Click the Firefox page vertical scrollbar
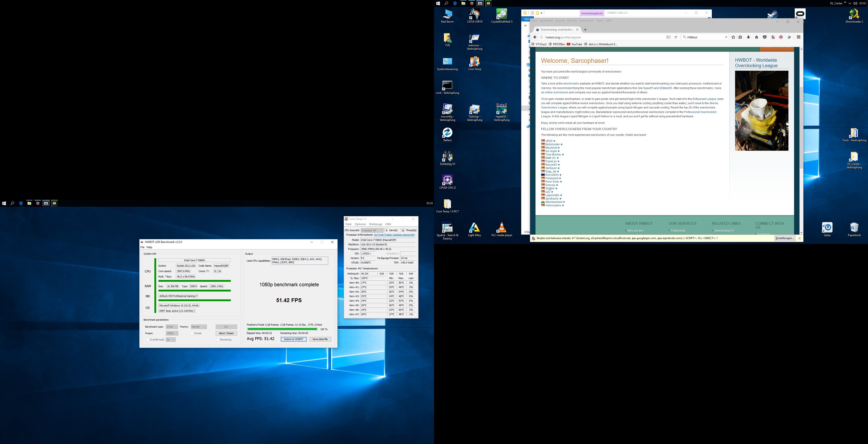The image size is (868, 444). tap(801, 128)
